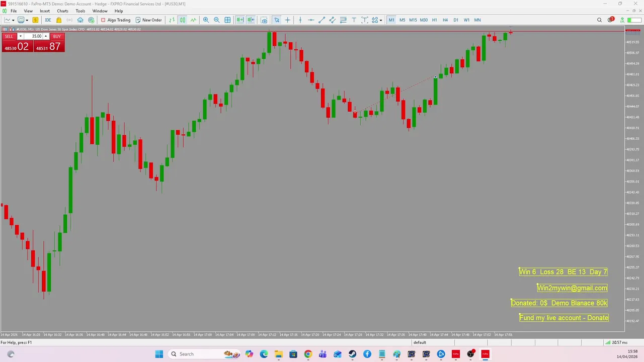This screenshot has width=644, height=362.
Task: Insert a text label tool
Action: (365, 20)
